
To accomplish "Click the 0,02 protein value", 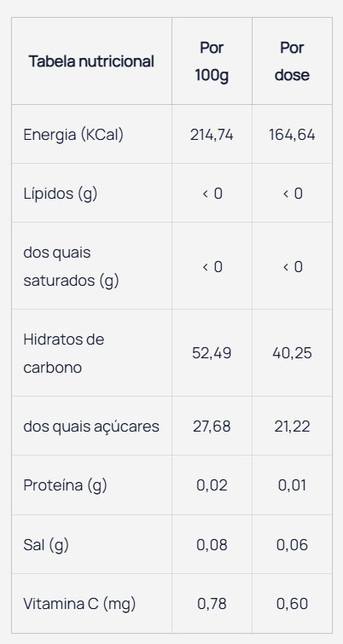I will tap(212, 485).
